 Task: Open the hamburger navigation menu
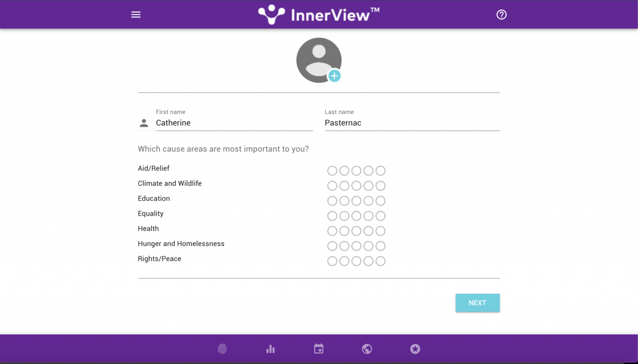[136, 15]
